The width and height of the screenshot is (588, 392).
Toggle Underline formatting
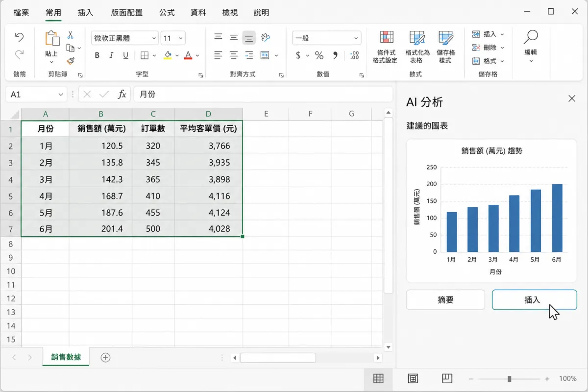point(125,55)
